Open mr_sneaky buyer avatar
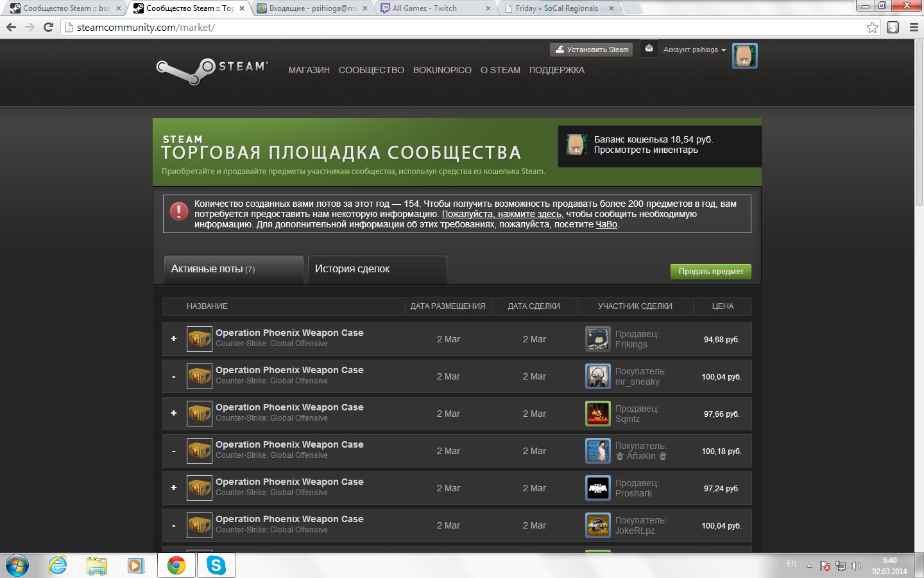This screenshot has height=578, width=924. point(598,376)
